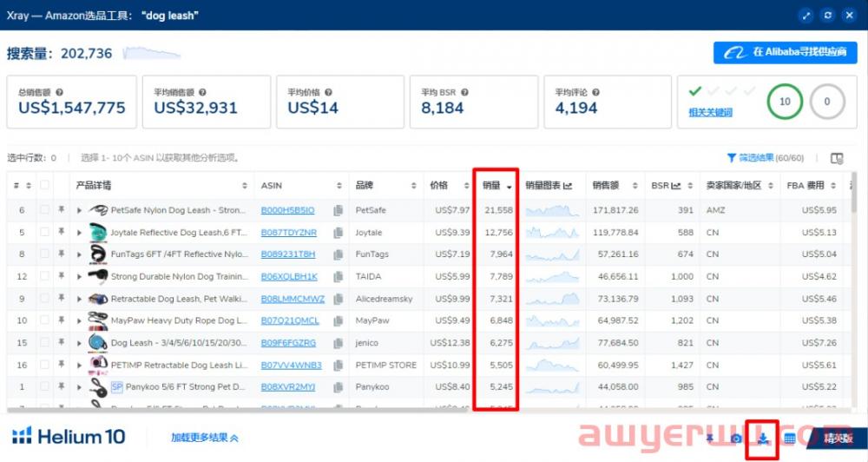Click the refresh icon in title bar
Image resolution: width=868 pixels, height=462 pixels.
827,16
